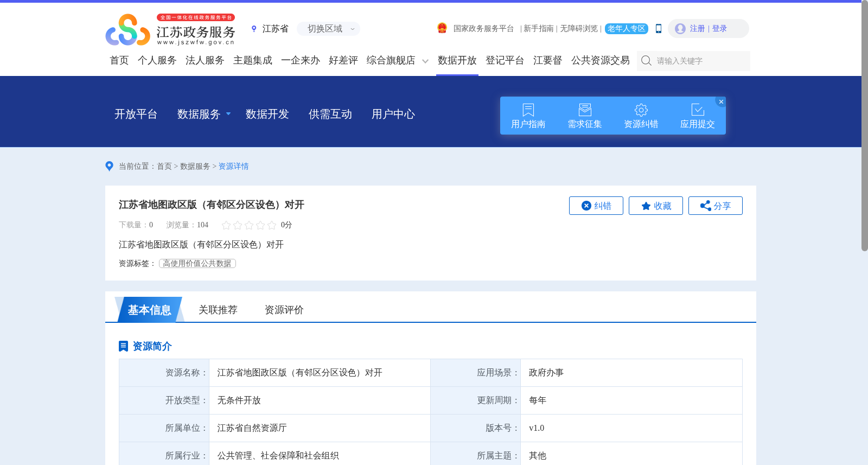
Task: Open 登记平台 menu item
Action: click(505, 60)
